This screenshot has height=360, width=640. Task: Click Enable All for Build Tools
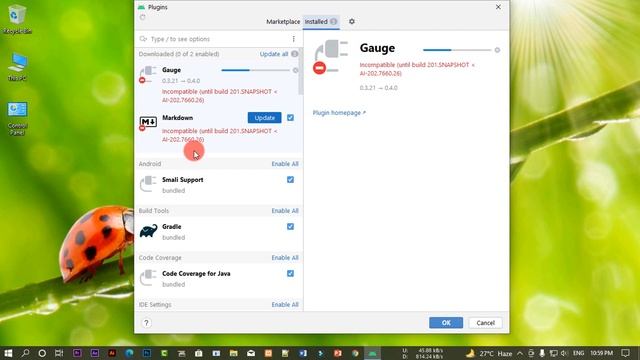(285, 211)
